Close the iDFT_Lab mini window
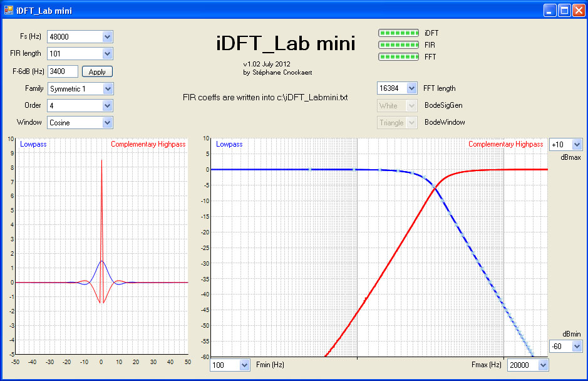 (x=578, y=11)
